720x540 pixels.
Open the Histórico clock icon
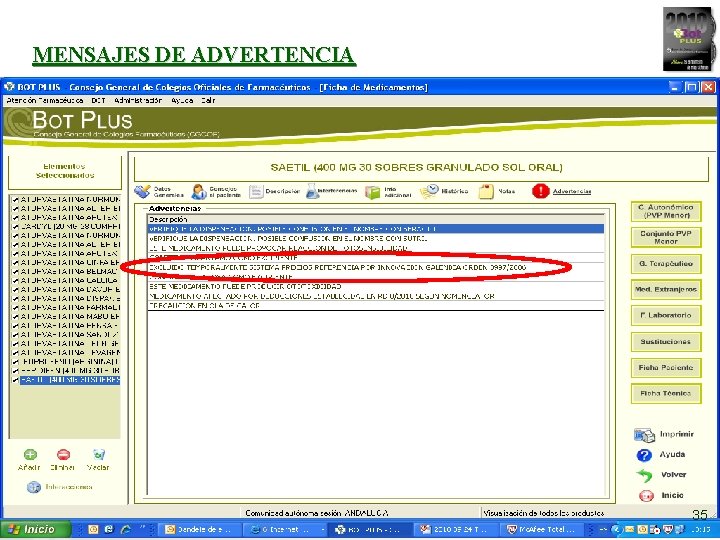pos(429,191)
